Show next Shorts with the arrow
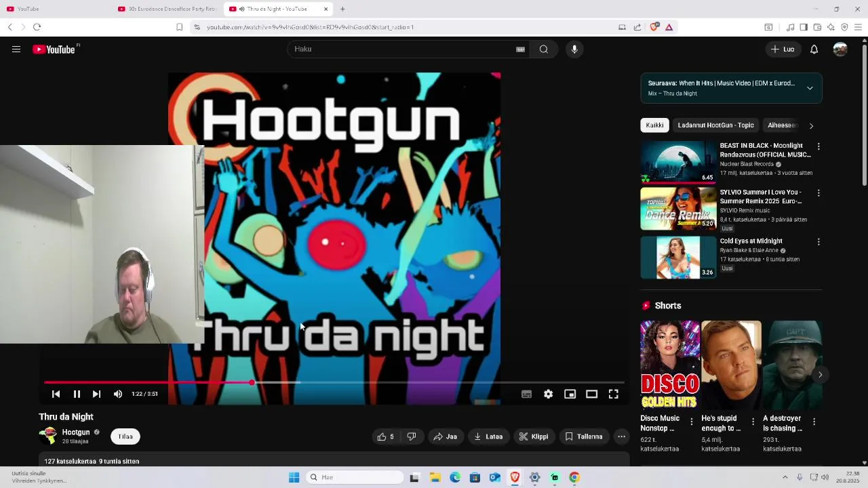 [820, 374]
